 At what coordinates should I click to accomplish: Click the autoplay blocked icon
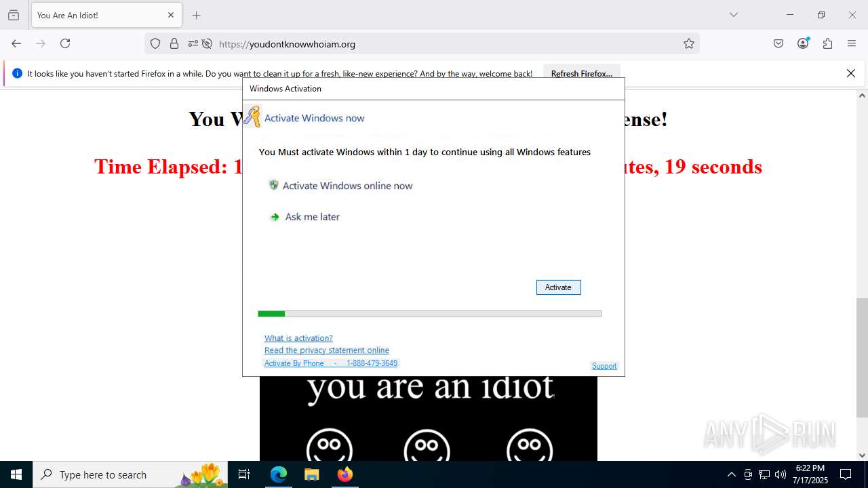point(208,43)
